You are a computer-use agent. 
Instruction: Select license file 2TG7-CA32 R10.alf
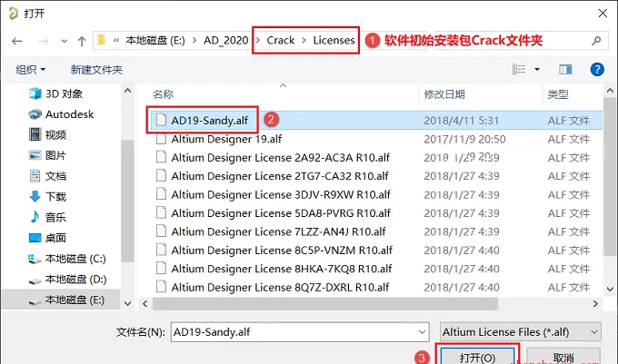(x=280, y=176)
